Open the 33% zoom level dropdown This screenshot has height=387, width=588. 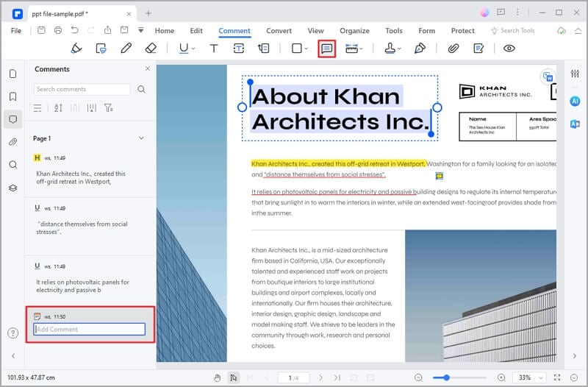pos(529,377)
